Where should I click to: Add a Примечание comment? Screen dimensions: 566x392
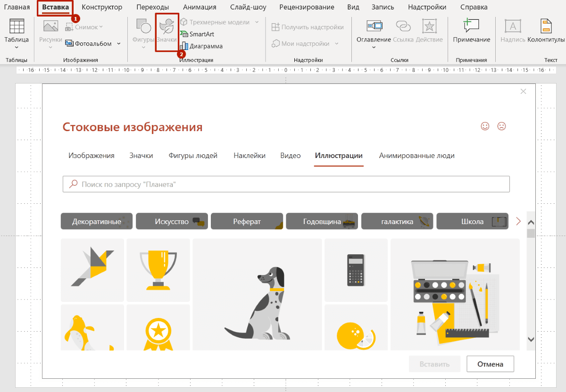point(471,31)
